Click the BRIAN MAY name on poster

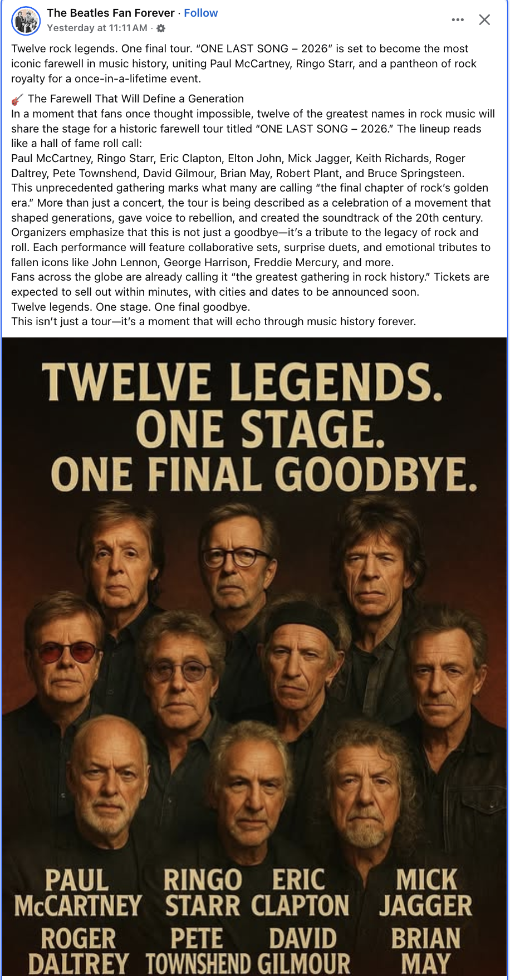(426, 951)
